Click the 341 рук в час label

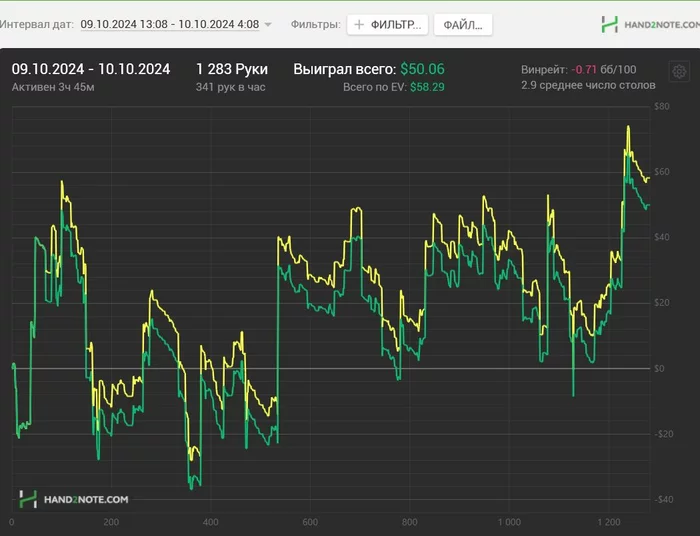pyautogui.click(x=230, y=87)
